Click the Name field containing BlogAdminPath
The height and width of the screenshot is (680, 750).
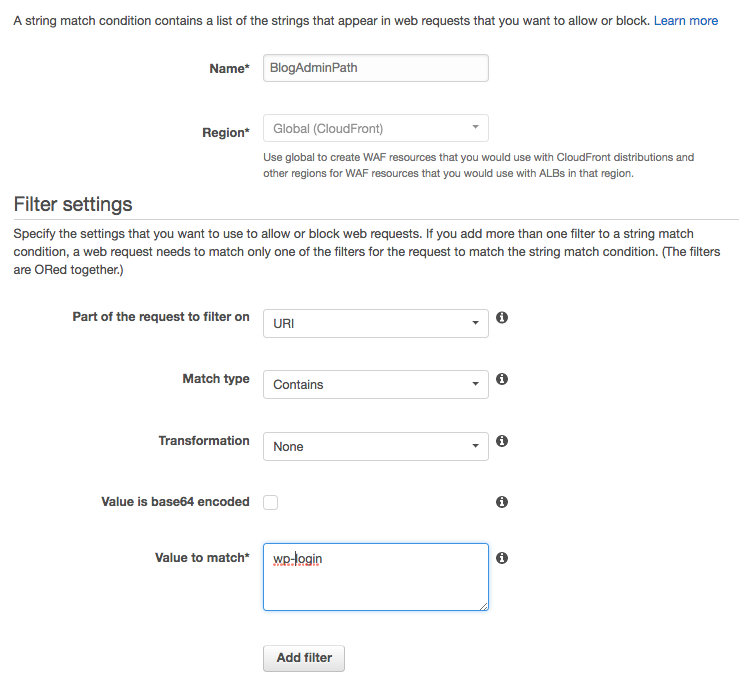click(376, 68)
